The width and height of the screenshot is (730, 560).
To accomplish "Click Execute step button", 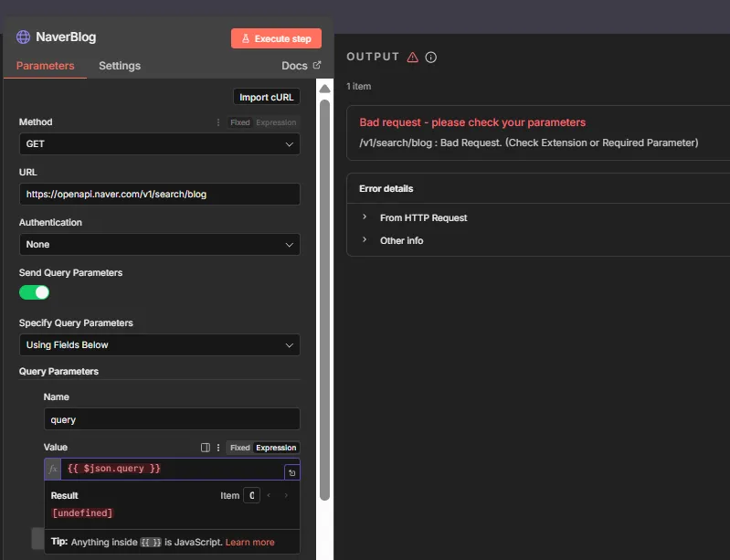I will (x=276, y=38).
